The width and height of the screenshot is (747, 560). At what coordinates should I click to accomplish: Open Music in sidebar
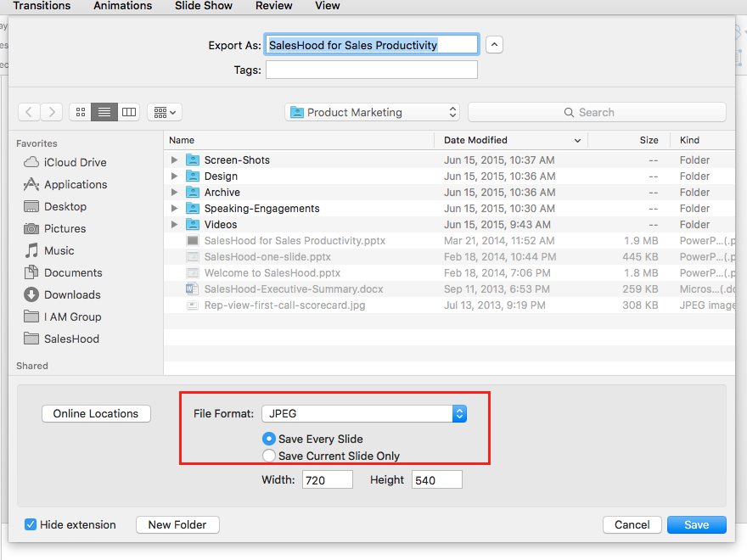click(x=49, y=250)
